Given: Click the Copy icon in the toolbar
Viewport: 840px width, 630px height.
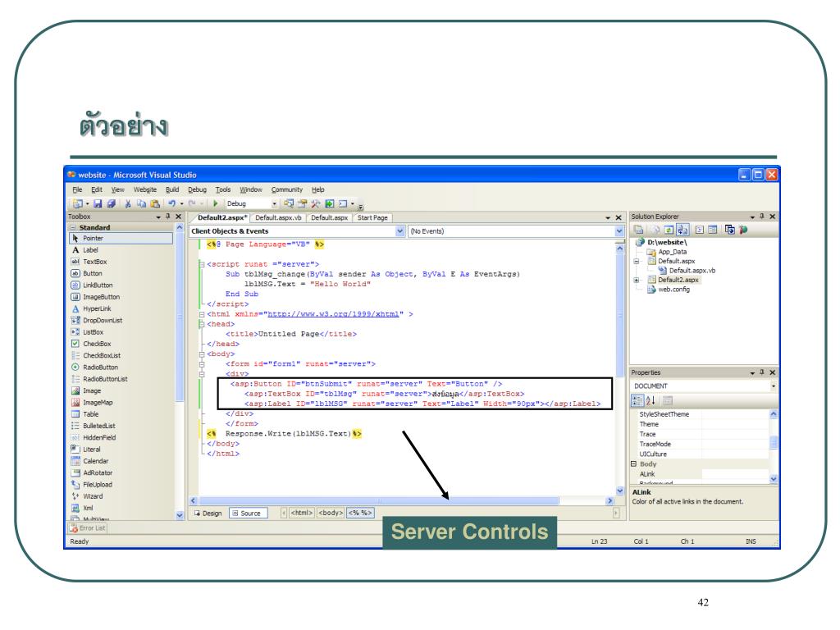Looking at the screenshot, I should point(141,203).
